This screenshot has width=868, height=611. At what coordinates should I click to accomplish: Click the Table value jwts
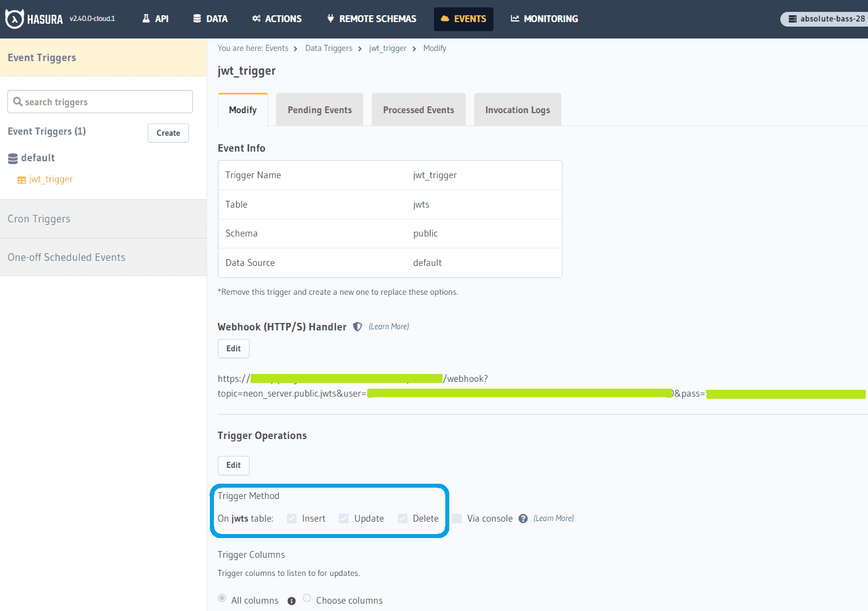[421, 205]
